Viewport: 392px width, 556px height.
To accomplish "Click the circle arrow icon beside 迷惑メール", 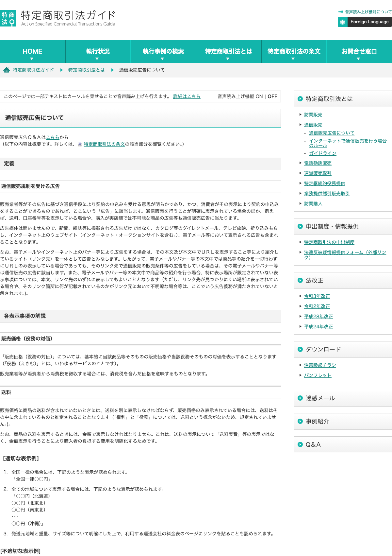I will [300, 398].
